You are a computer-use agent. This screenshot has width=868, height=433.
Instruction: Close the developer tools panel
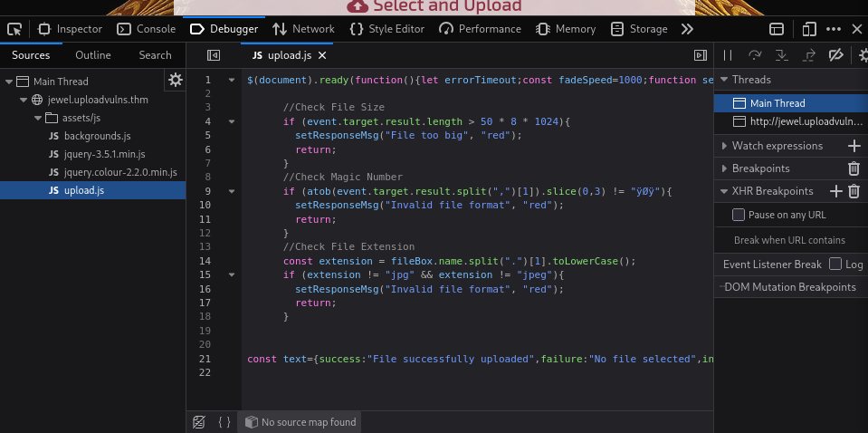[x=856, y=29]
